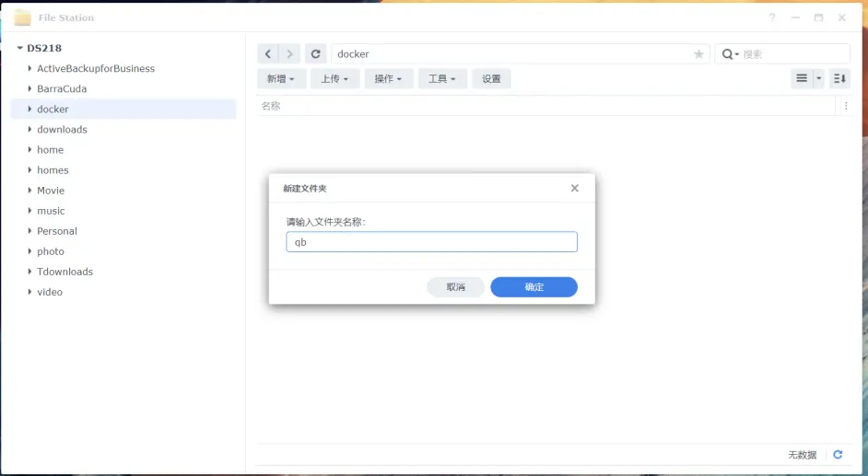Select the BarraCuda folder name
This screenshot has height=476, width=868.
[x=62, y=88]
